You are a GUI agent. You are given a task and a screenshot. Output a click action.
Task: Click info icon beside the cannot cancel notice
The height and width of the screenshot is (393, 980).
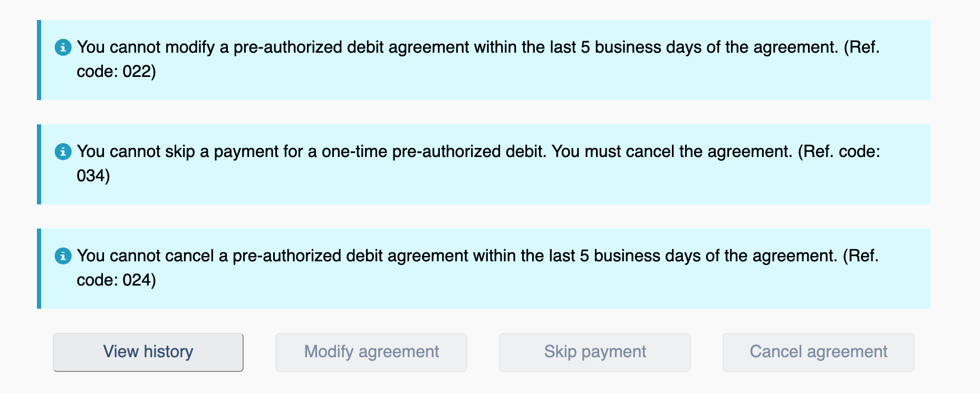[x=63, y=256]
